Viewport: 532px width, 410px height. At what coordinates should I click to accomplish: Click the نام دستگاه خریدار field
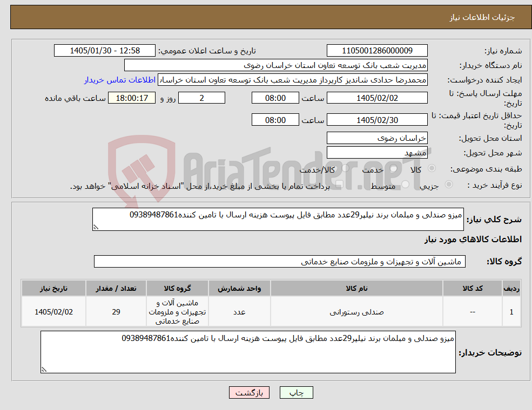[276, 65]
